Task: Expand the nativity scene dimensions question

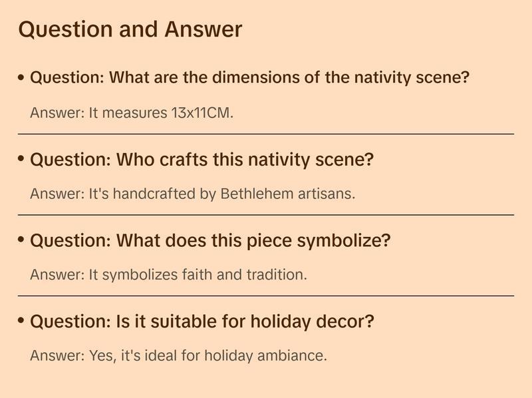Action: pos(250,78)
